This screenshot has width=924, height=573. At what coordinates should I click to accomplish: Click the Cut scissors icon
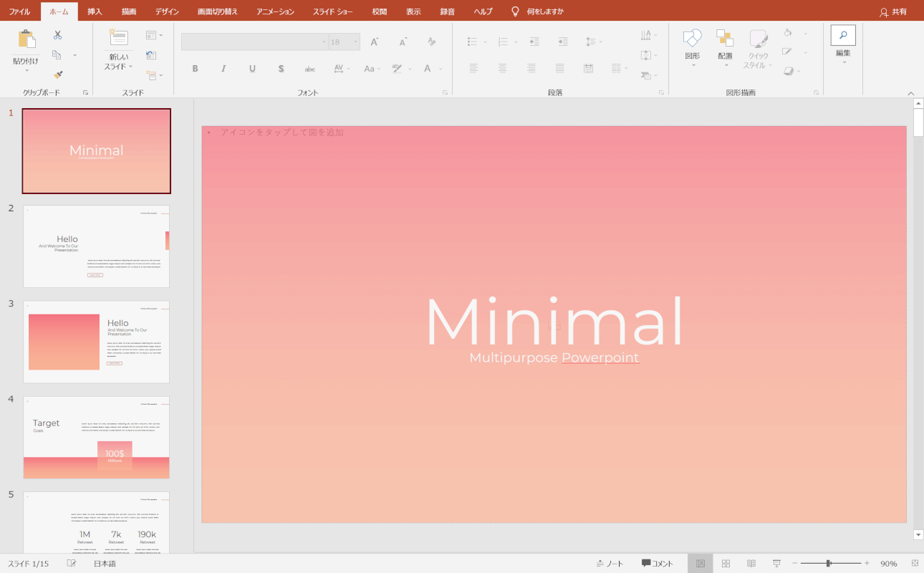[x=57, y=35]
